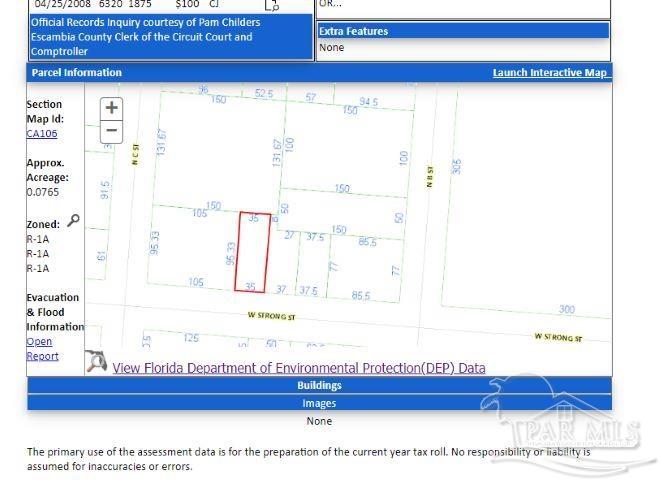Viewport: 660px width, 480px height.
Task: Zoom in on the parcel map
Action: [111, 108]
